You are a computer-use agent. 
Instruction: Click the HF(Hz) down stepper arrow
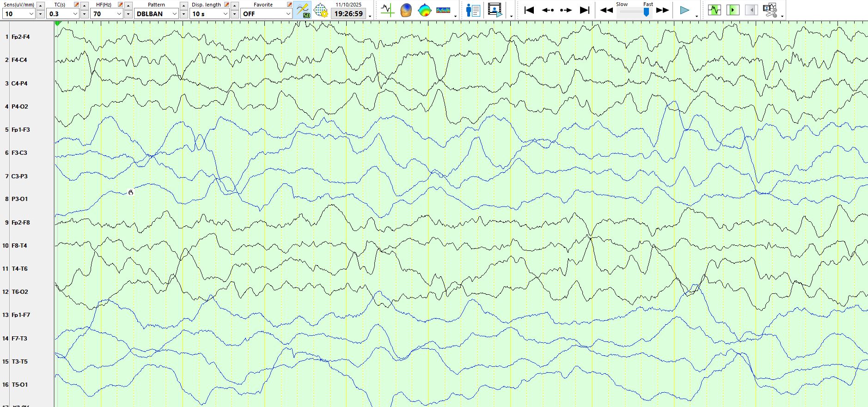click(128, 14)
